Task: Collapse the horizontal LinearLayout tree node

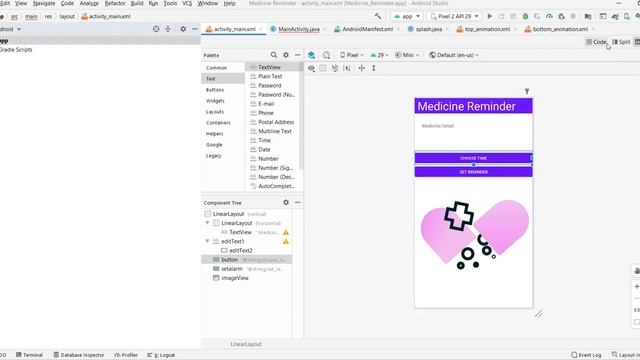Action: 207,223
